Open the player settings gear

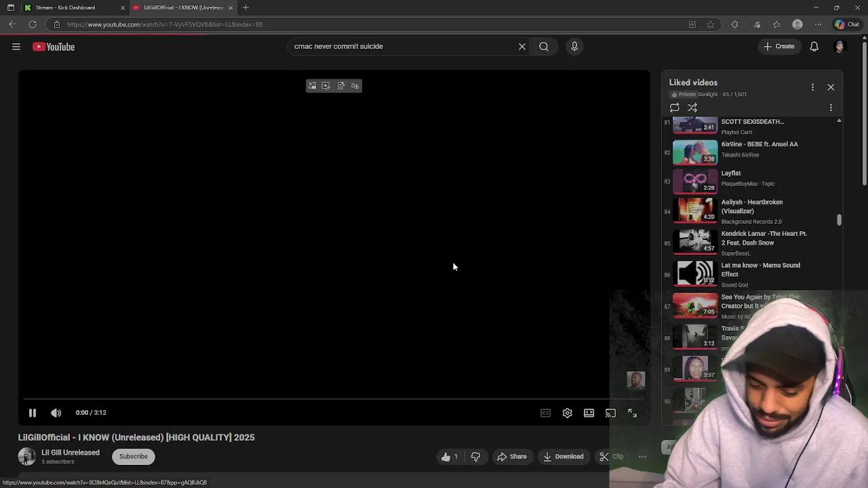tap(568, 413)
